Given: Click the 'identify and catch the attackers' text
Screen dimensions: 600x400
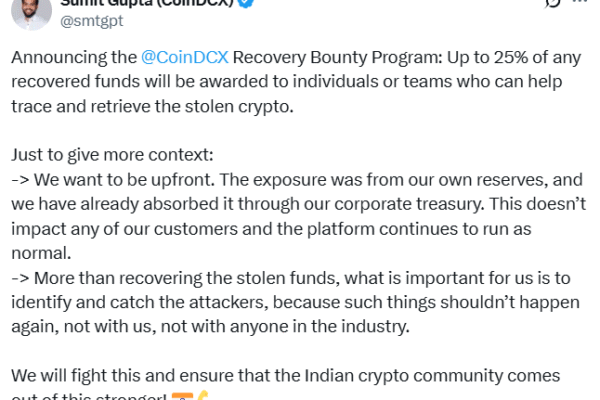Looking at the screenshot, I should click(x=139, y=302).
